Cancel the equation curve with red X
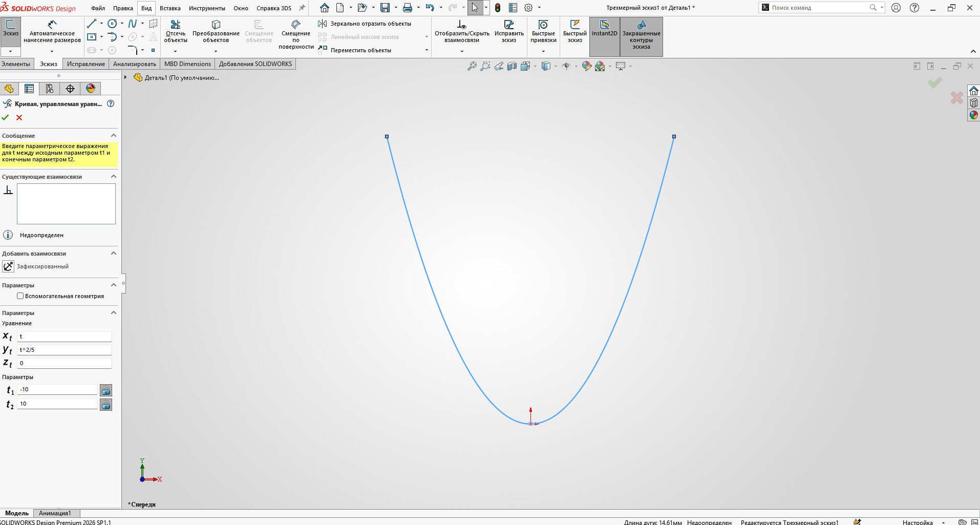Viewport: 980px width, 525px height. pos(19,118)
